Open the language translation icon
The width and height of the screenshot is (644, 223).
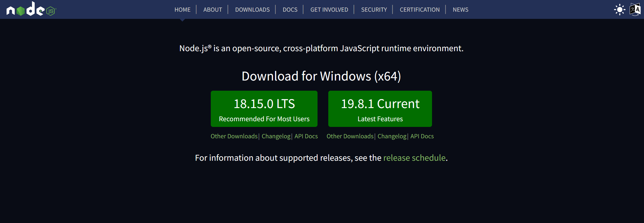(x=635, y=10)
